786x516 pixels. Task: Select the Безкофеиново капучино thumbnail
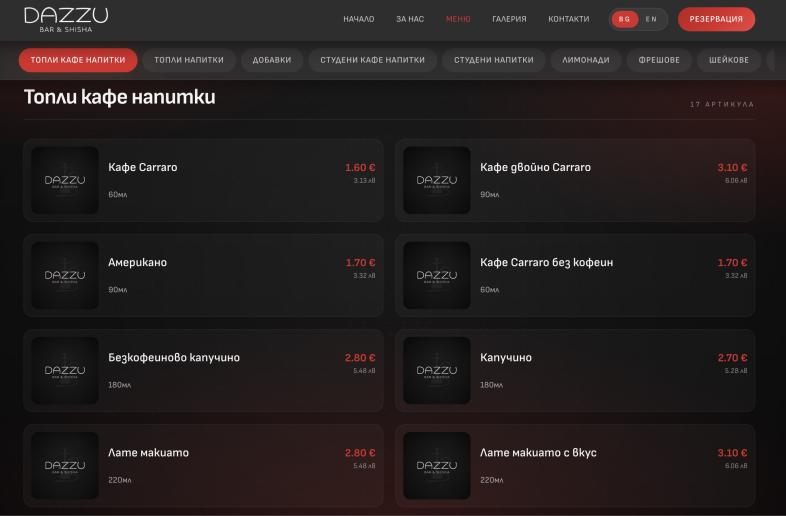(x=65, y=370)
